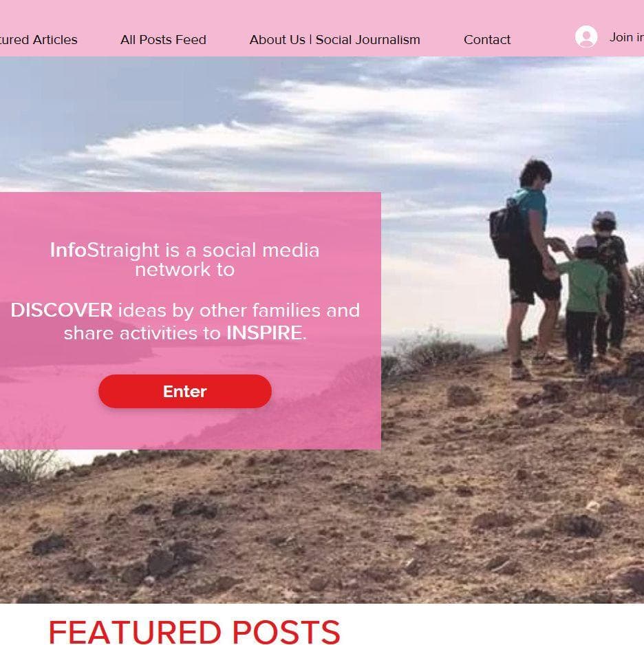The width and height of the screenshot is (644, 645).
Task: Open the Featured Articles menu item
Action: coord(39,40)
